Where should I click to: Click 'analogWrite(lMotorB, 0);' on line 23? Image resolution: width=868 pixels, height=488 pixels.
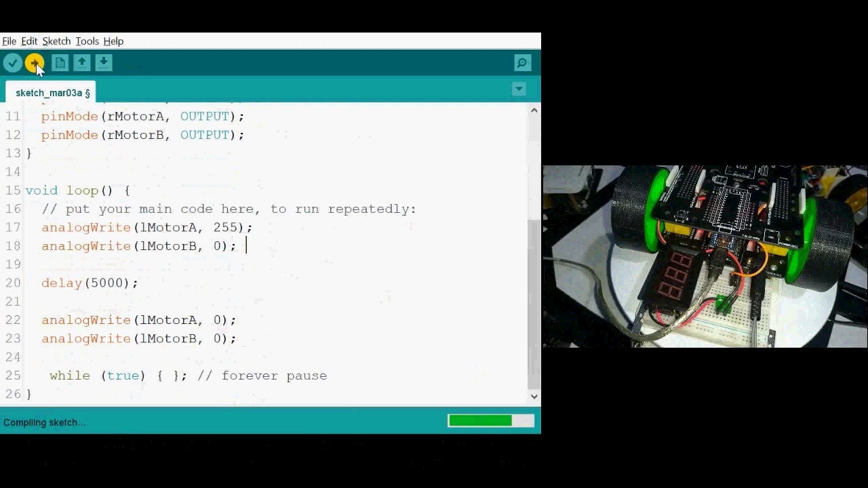click(138, 338)
